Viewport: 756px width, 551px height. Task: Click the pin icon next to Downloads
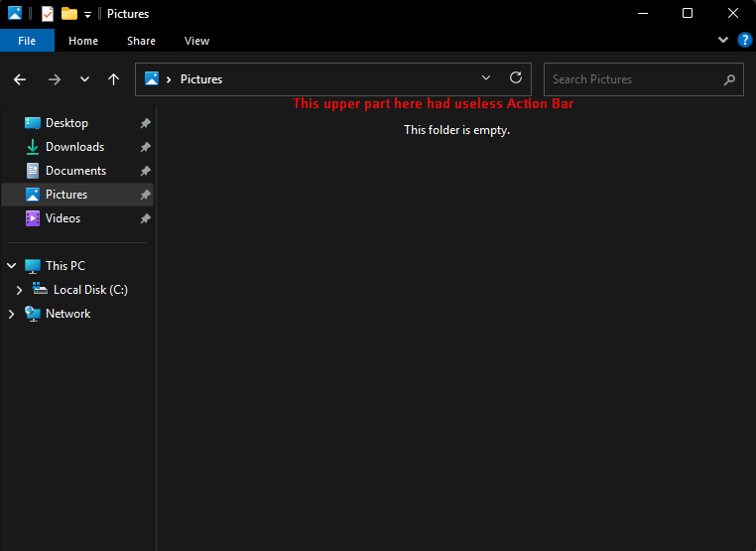point(145,147)
